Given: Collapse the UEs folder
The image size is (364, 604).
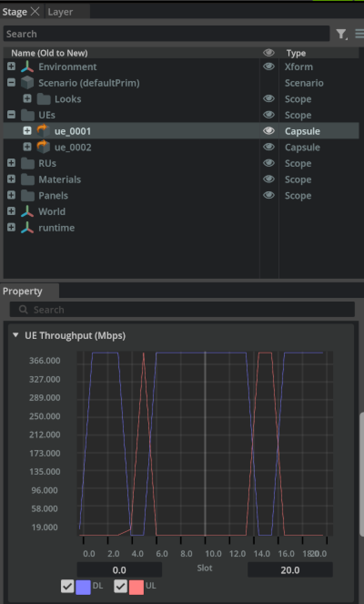Looking at the screenshot, I should click(x=11, y=115).
